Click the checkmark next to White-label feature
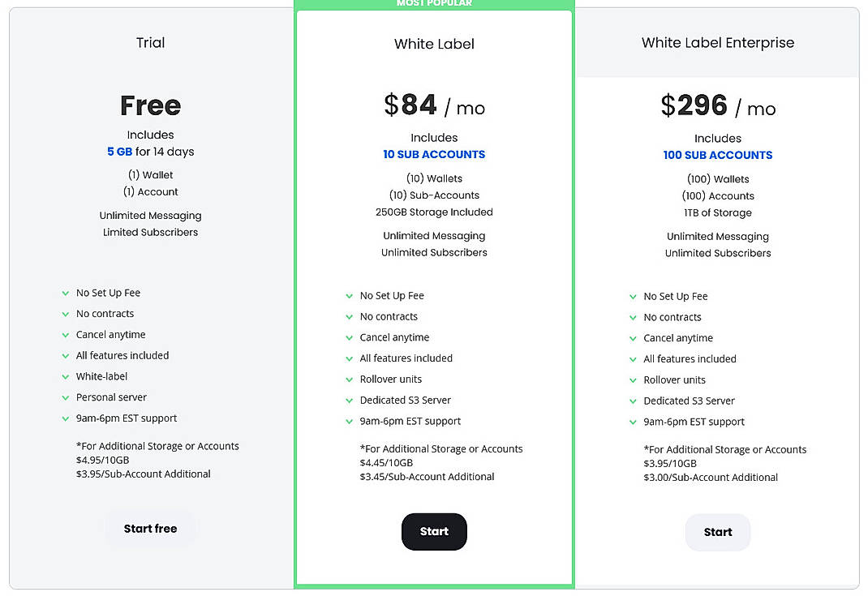Image resolution: width=868 pixels, height=596 pixels. [66, 376]
